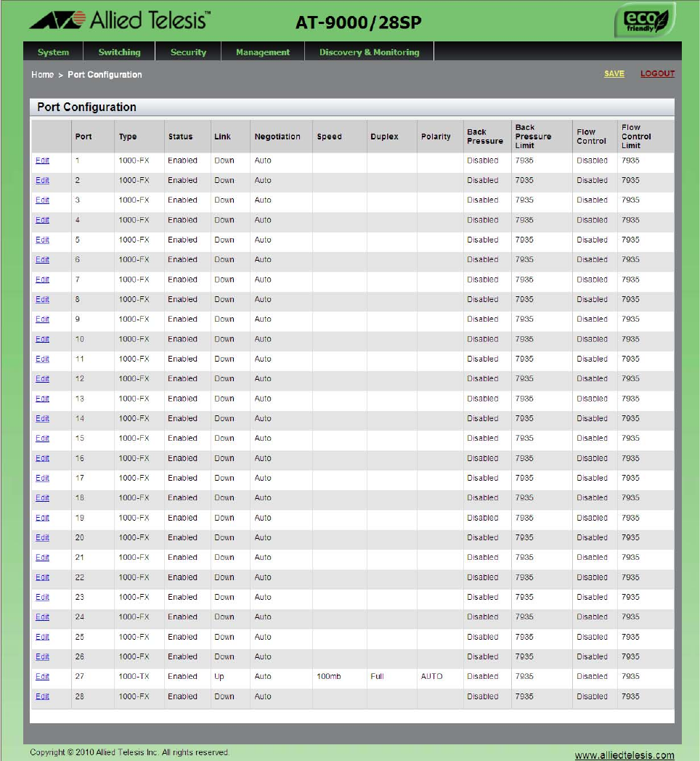The width and height of the screenshot is (700, 761).
Task: Edit port 16 configuration
Action: click(42, 458)
